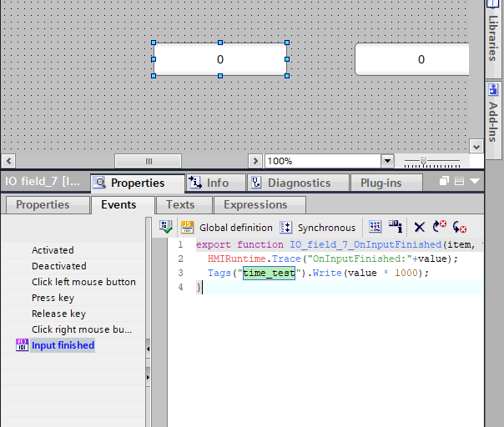Collapse the inspector window with the arrow

475,182
